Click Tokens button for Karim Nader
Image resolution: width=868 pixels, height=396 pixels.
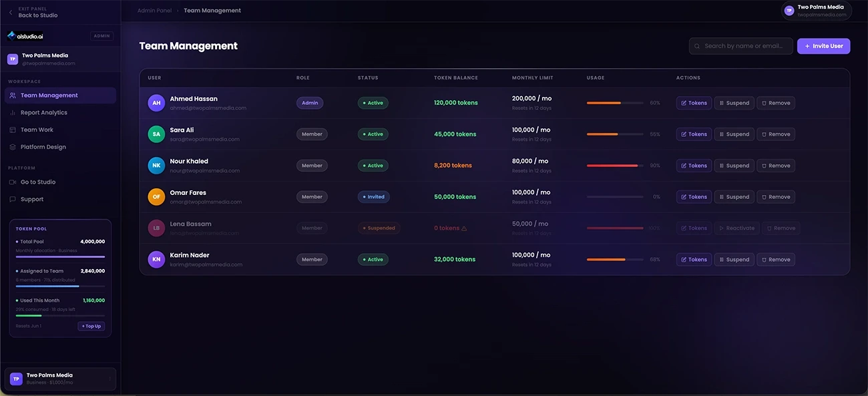click(694, 260)
